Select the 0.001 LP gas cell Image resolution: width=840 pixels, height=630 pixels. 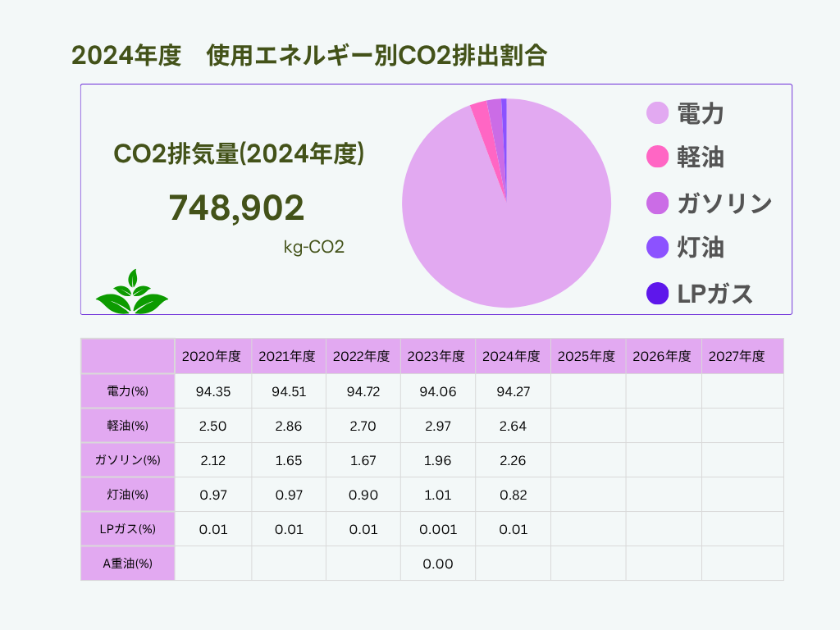437,529
